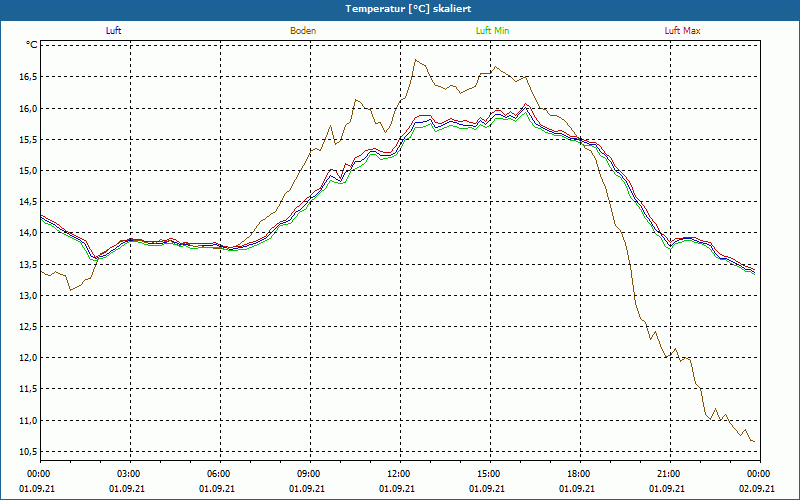Image resolution: width=800 pixels, height=500 pixels.
Task: Click the '01.09.21' date under 12:00
Action: [x=396, y=488]
